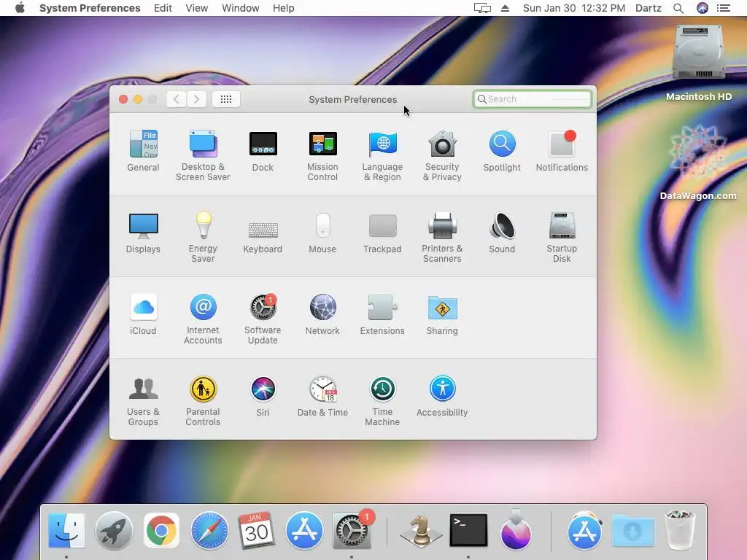747x560 pixels.
Task: Open Users & Groups preferences
Action: tap(143, 400)
